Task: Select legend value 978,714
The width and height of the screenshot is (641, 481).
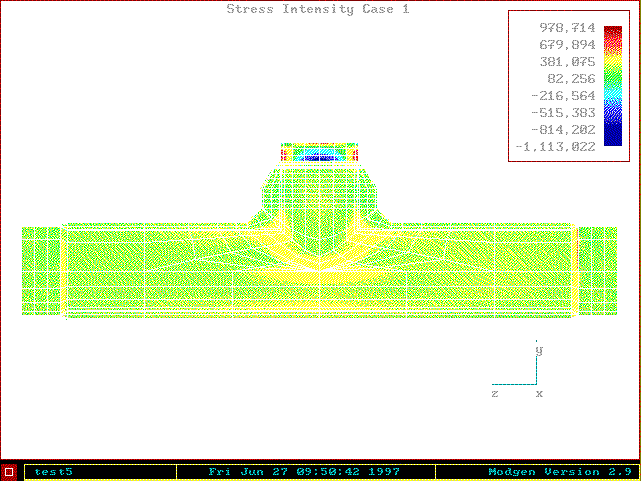Action: pos(567,28)
